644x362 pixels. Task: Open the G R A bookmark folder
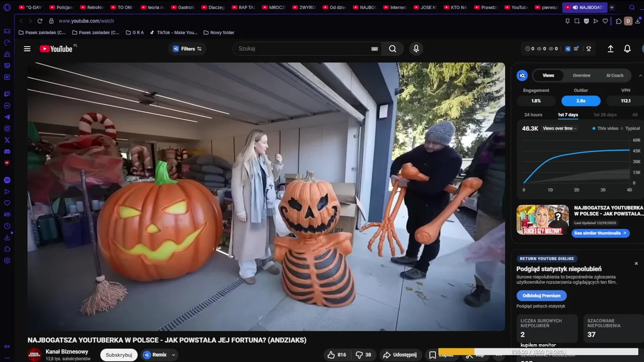tap(134, 33)
